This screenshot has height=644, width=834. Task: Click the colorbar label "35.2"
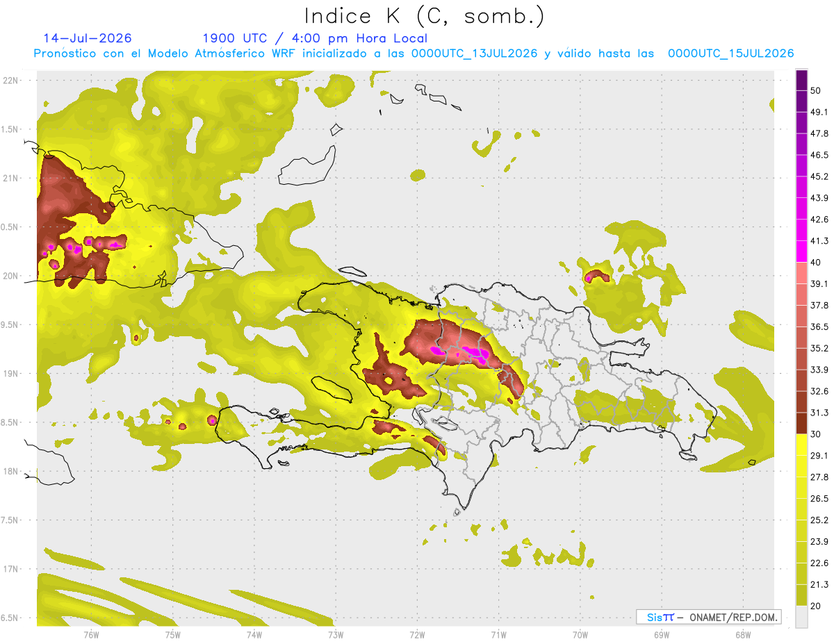[x=819, y=348]
